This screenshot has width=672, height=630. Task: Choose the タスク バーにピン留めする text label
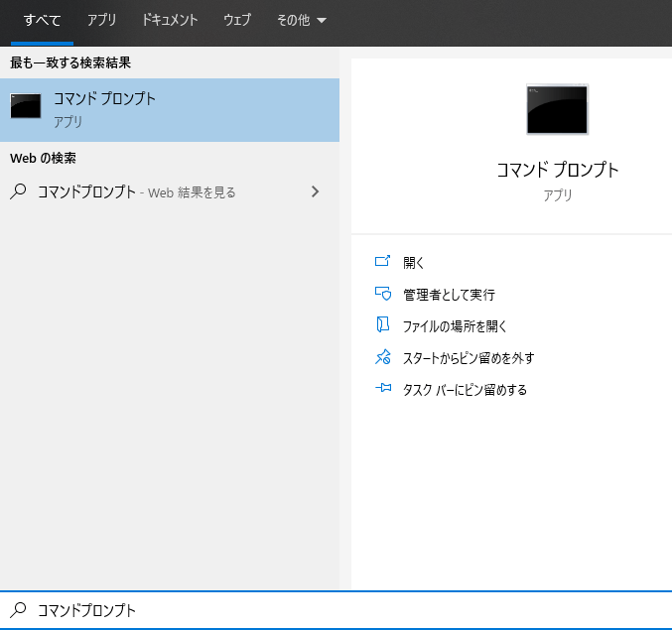point(465,390)
